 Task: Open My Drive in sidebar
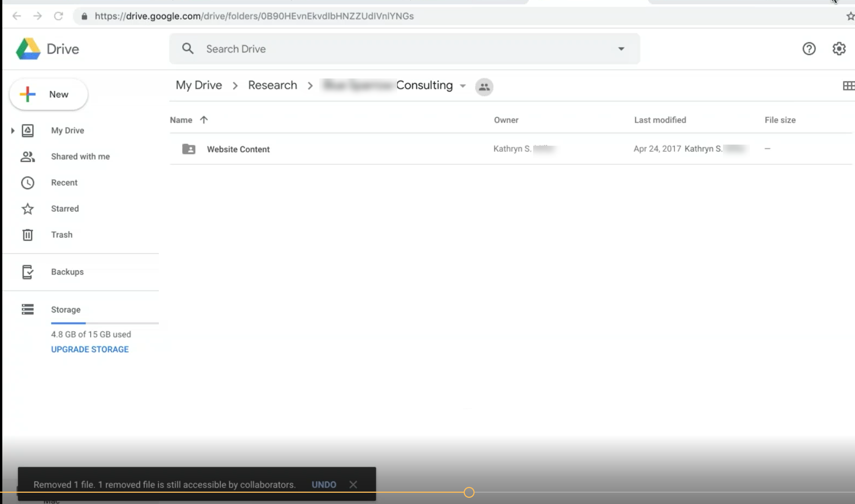(x=68, y=130)
